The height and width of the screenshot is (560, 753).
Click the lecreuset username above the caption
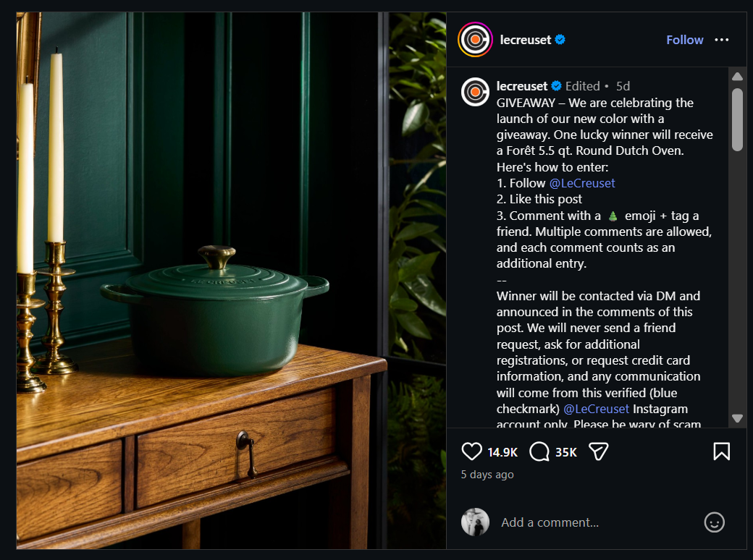(x=522, y=85)
